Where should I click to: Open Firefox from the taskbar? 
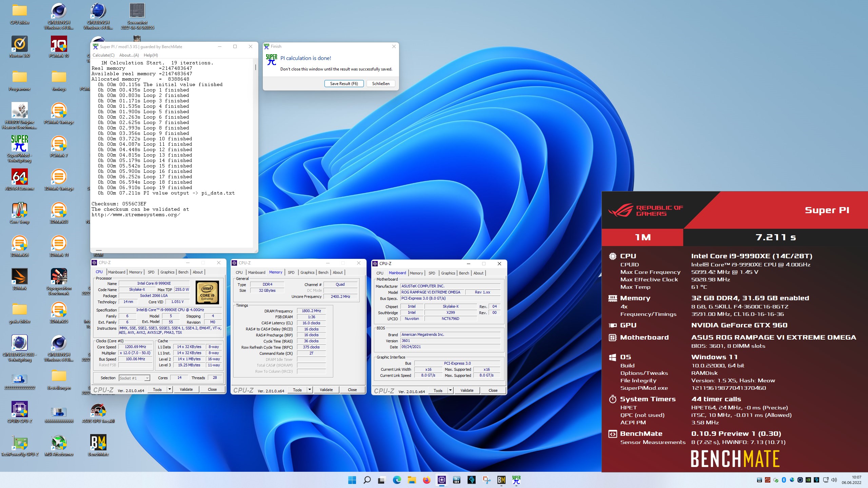427,480
